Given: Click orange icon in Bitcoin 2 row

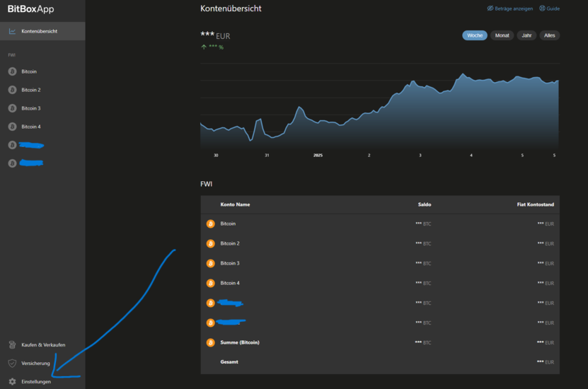Looking at the screenshot, I should click(211, 243).
